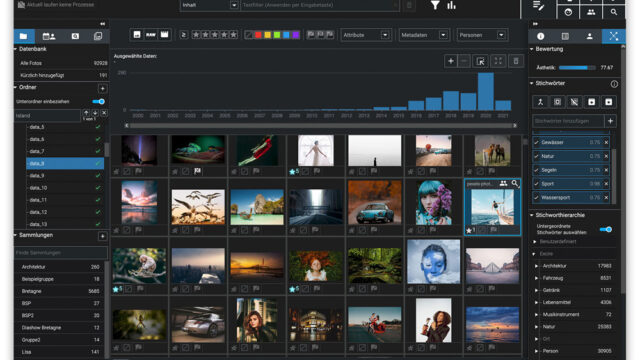The width and height of the screenshot is (640, 360).
Task: Collapse the Sammlungen section
Action: [16, 236]
